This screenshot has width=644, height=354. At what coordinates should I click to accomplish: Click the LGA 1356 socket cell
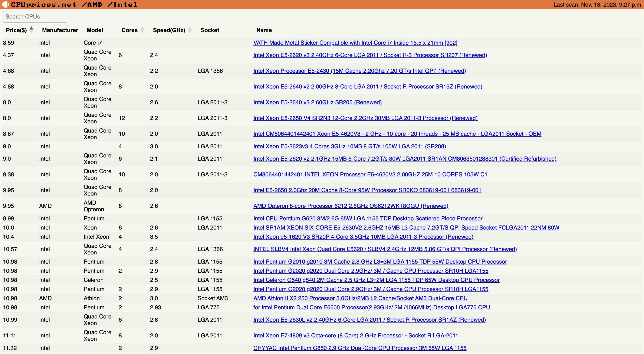(210, 71)
